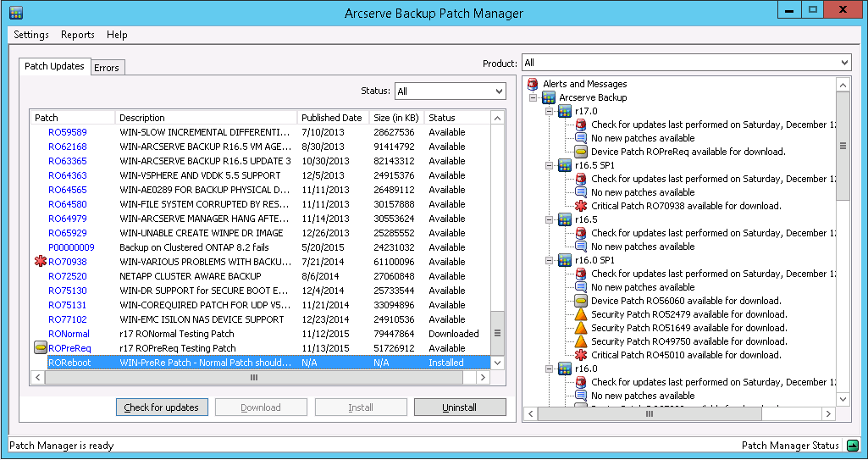Click the Alerts and Messages root icon
Image resolution: width=868 pixels, height=460 pixels.
pyautogui.click(x=533, y=84)
